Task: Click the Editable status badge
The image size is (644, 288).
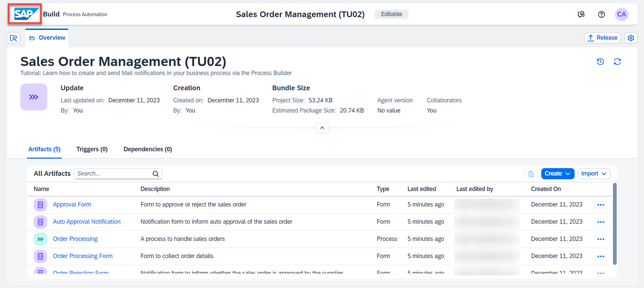Action: (x=391, y=14)
